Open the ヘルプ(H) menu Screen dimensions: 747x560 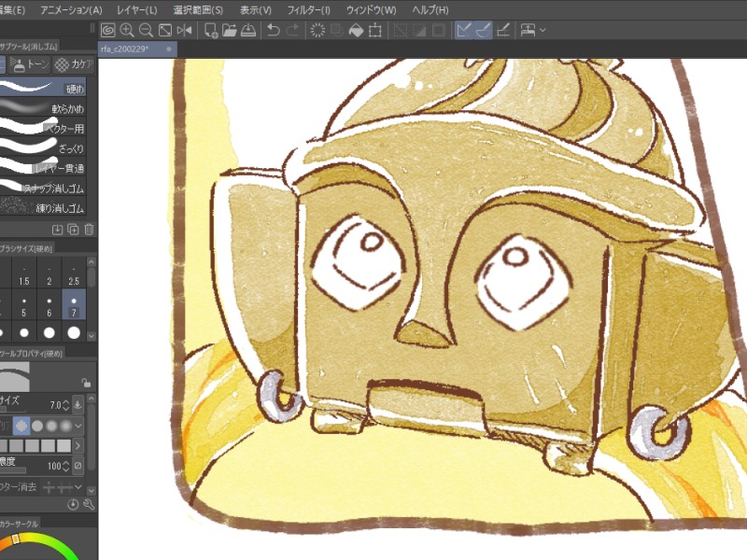click(430, 9)
